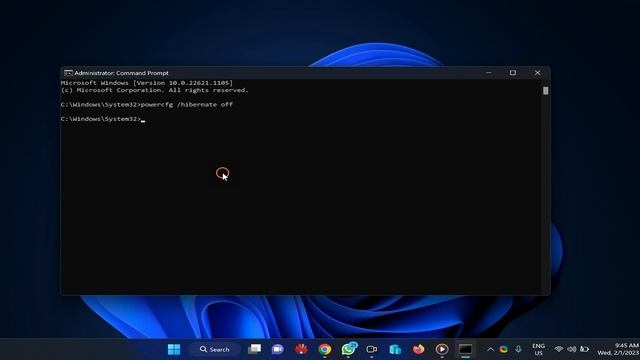Open Wi-Fi network settings icon

tap(559, 349)
